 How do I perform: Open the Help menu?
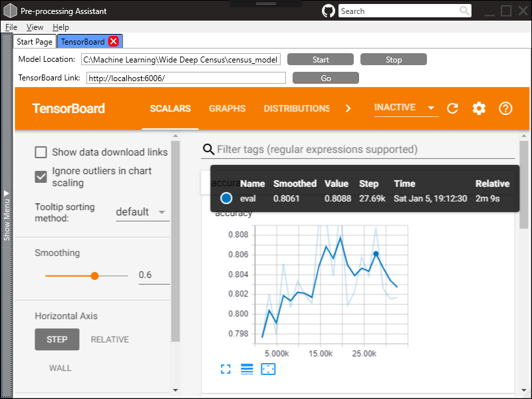click(61, 27)
